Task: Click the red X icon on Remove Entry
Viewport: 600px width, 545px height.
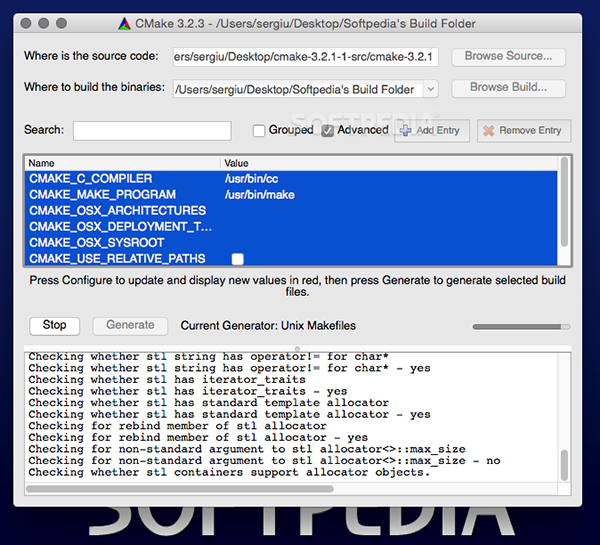Action: (x=489, y=131)
